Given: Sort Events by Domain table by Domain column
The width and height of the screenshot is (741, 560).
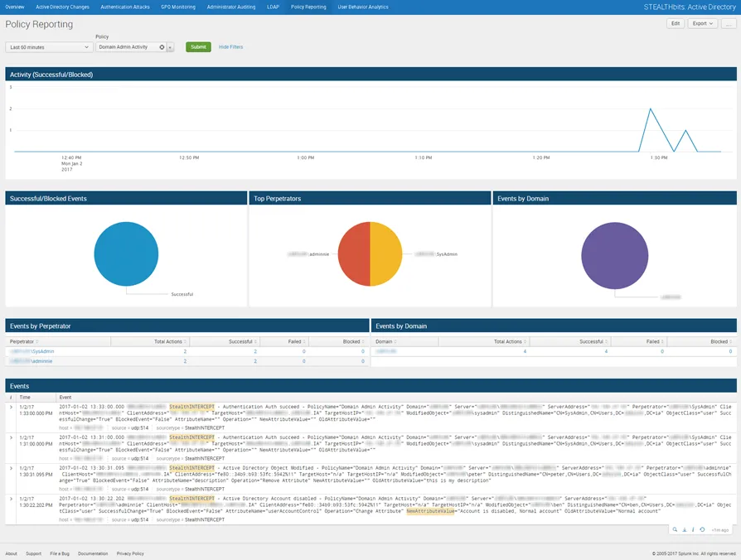Looking at the screenshot, I should tap(386, 341).
